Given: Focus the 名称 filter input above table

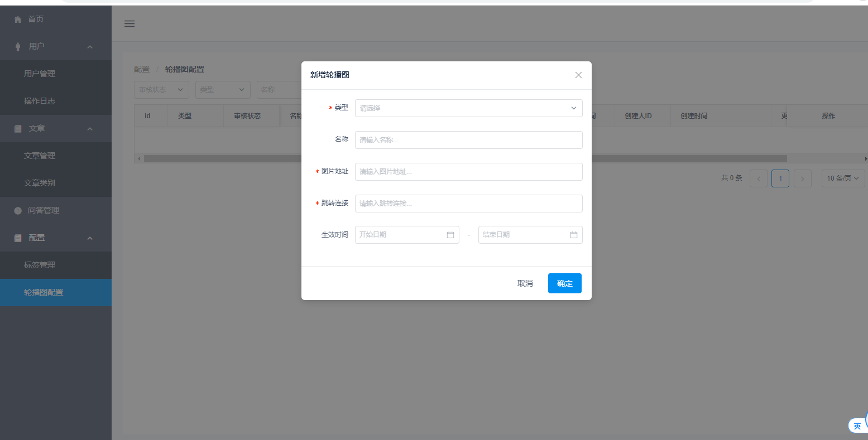Looking at the screenshot, I should [x=279, y=89].
